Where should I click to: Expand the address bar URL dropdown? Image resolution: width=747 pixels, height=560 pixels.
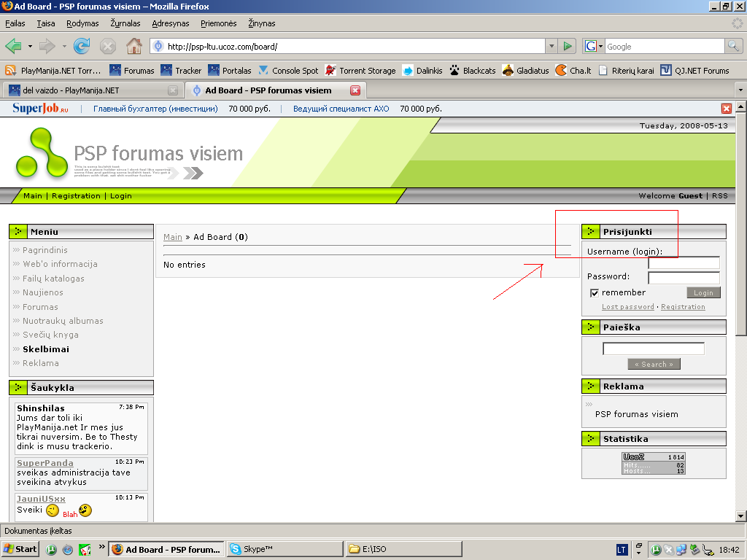551,46
